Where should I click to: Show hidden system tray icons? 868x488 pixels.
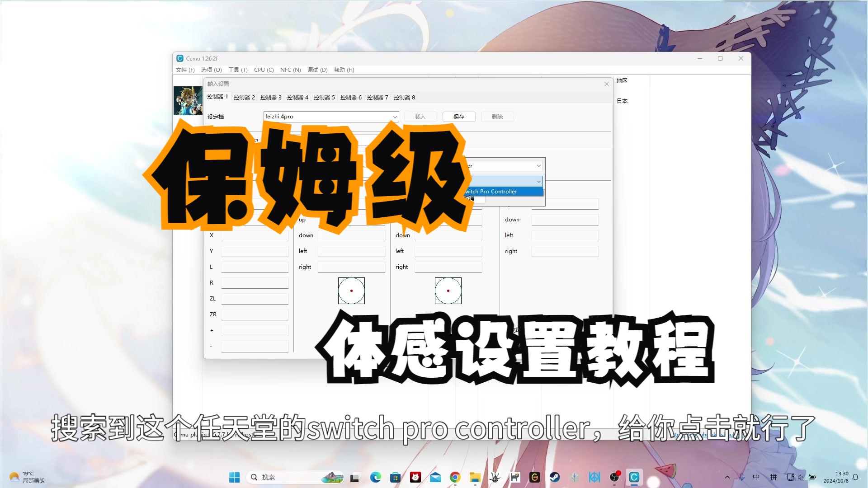(x=727, y=477)
